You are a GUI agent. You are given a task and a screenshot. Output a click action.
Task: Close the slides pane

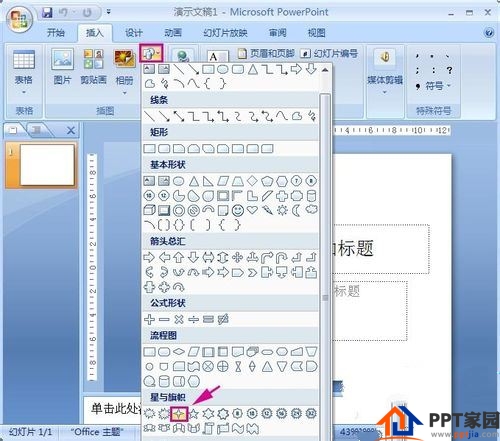[71, 130]
